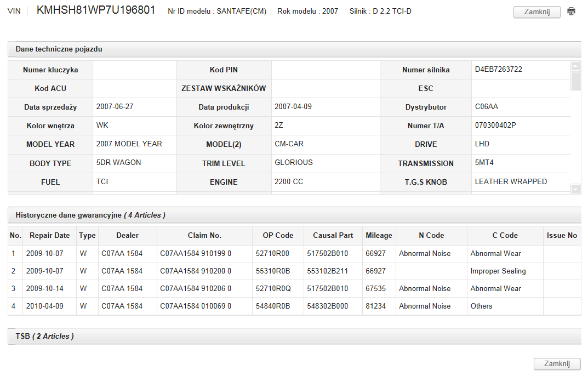
Task: Click the 2007 MODEL YEAR value
Action: [x=129, y=144]
